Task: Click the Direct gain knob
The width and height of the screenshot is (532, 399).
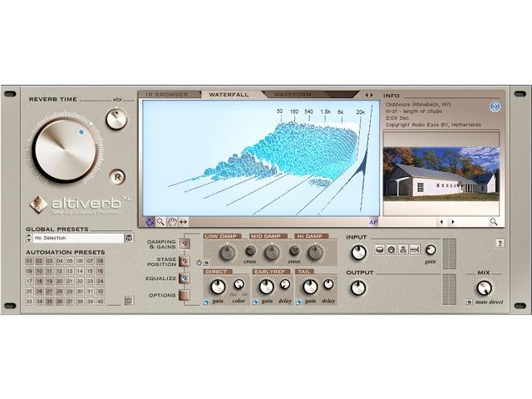Action: (218, 287)
